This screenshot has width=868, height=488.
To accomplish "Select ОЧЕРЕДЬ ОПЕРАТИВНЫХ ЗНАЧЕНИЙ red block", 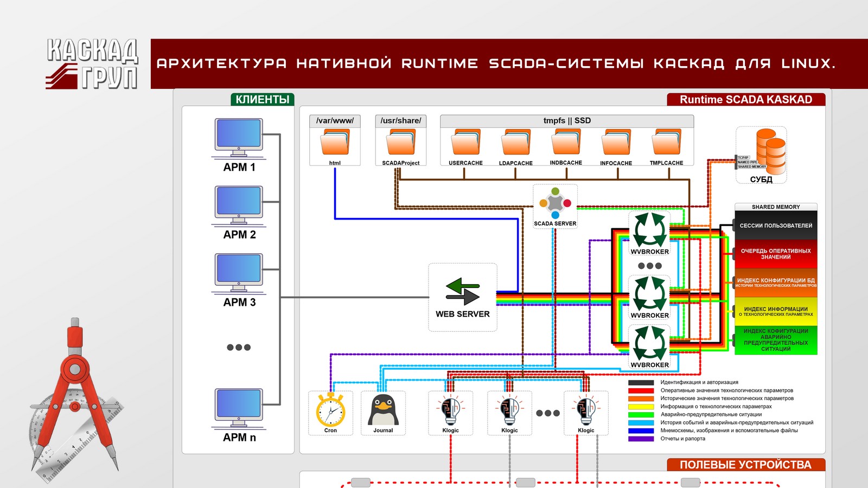I will pyautogui.click(x=776, y=254).
